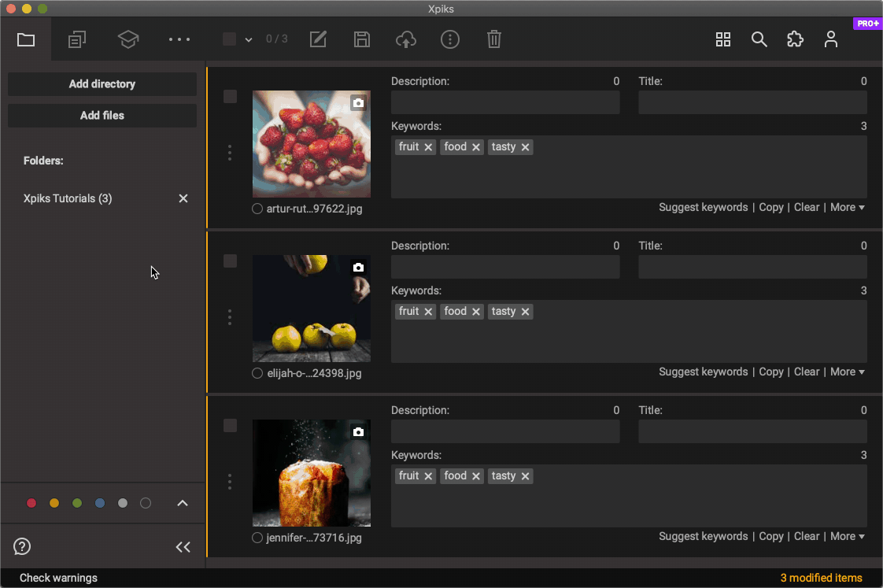
Task: Open the cloud upload icon
Action: (405, 39)
